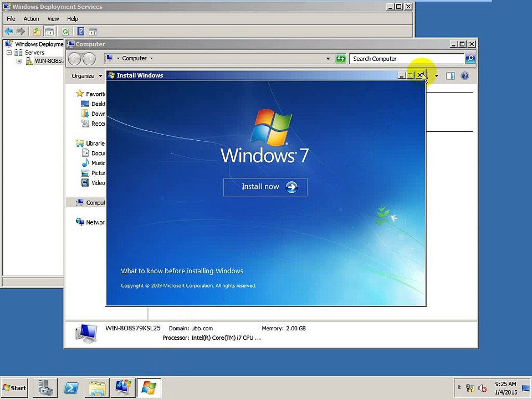Maximize the Computer window
Screen dimensions: 532x399
tap(462, 44)
